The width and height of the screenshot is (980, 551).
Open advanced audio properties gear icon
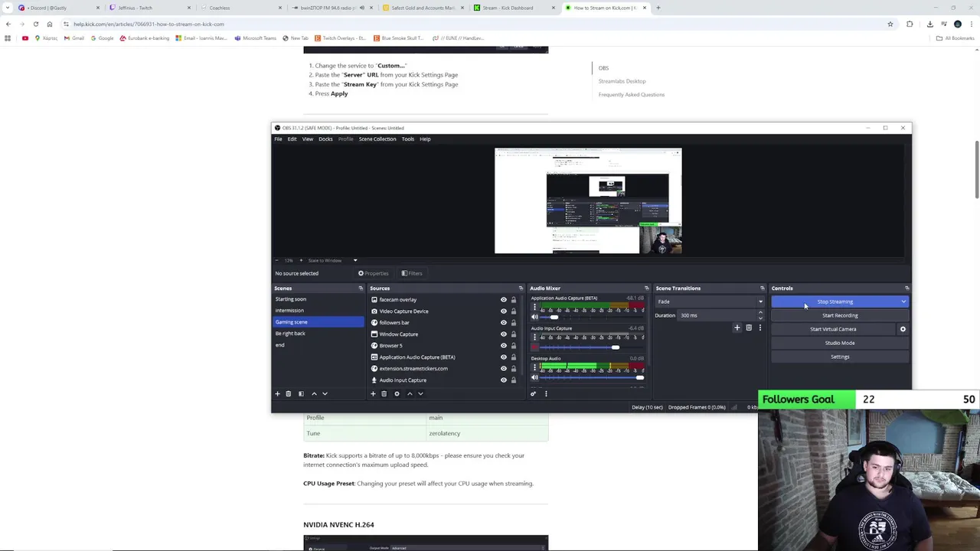tap(533, 393)
